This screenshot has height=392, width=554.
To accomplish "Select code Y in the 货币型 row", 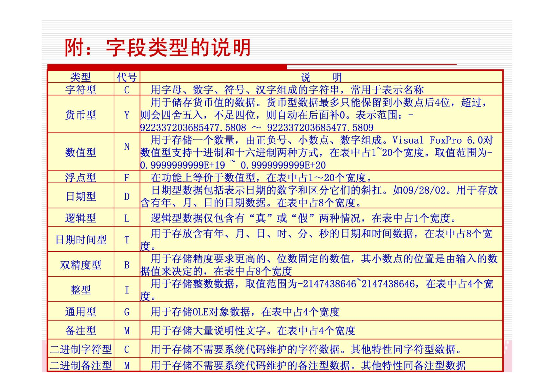I will point(127,115).
